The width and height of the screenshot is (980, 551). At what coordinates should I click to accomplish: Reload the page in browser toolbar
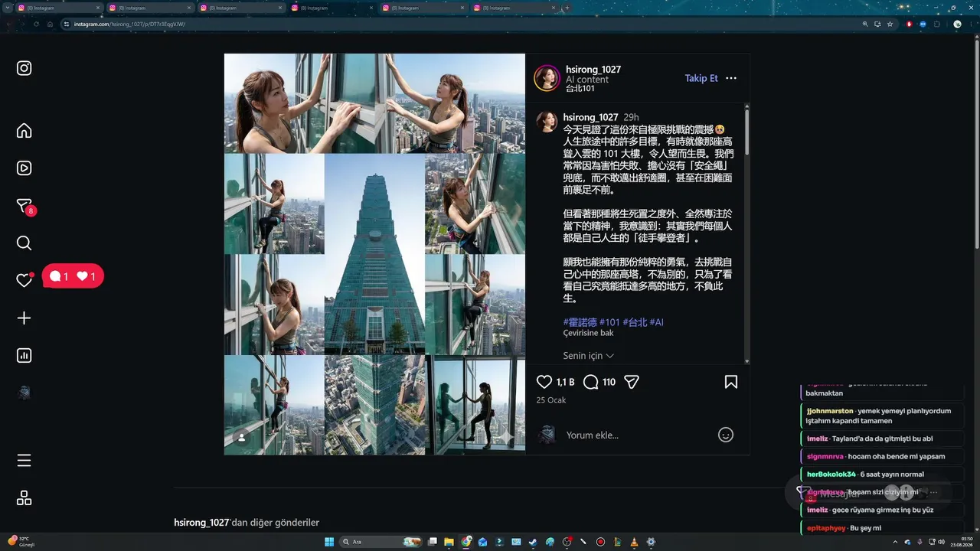coord(36,24)
